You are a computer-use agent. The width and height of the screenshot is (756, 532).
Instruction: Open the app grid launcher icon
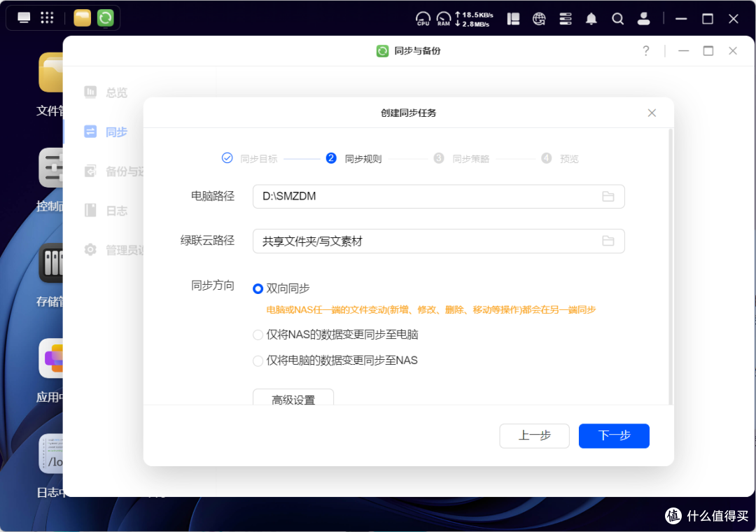coord(47,18)
